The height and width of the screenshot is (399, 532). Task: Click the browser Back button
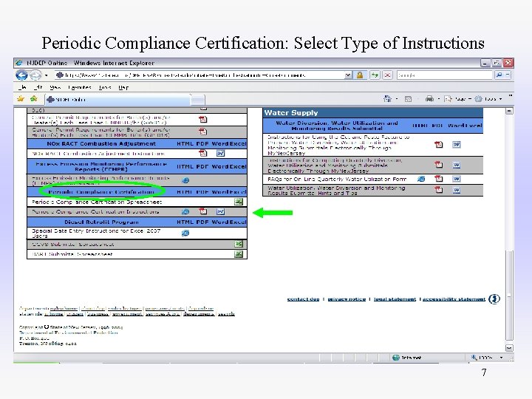(x=21, y=75)
